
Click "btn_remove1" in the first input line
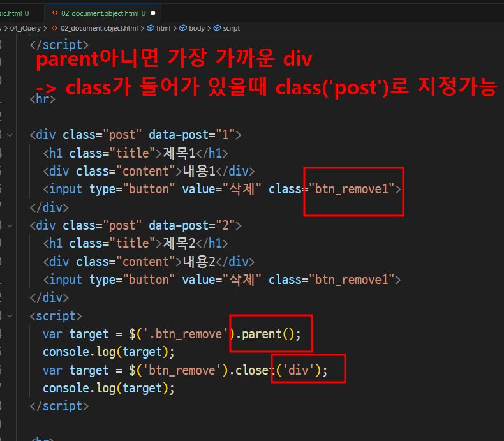352,189
